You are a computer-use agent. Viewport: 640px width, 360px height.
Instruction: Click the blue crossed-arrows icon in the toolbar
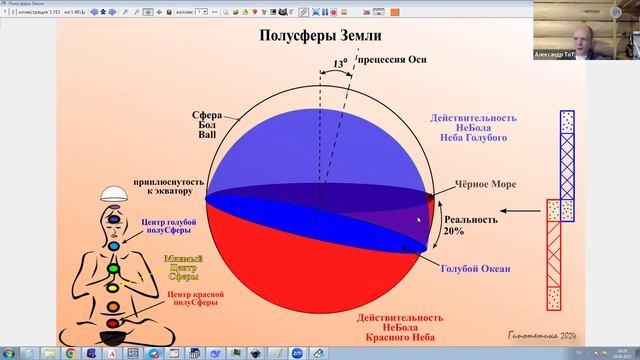(x=316, y=12)
